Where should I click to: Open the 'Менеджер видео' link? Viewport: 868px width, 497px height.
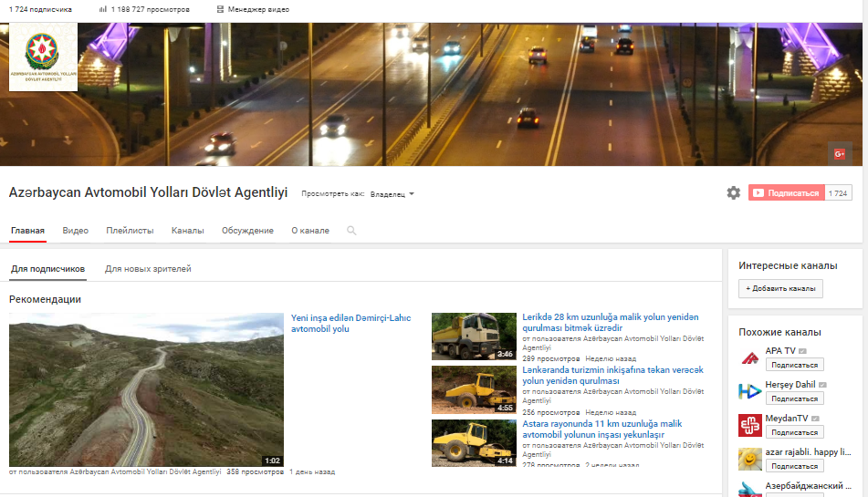(254, 9)
